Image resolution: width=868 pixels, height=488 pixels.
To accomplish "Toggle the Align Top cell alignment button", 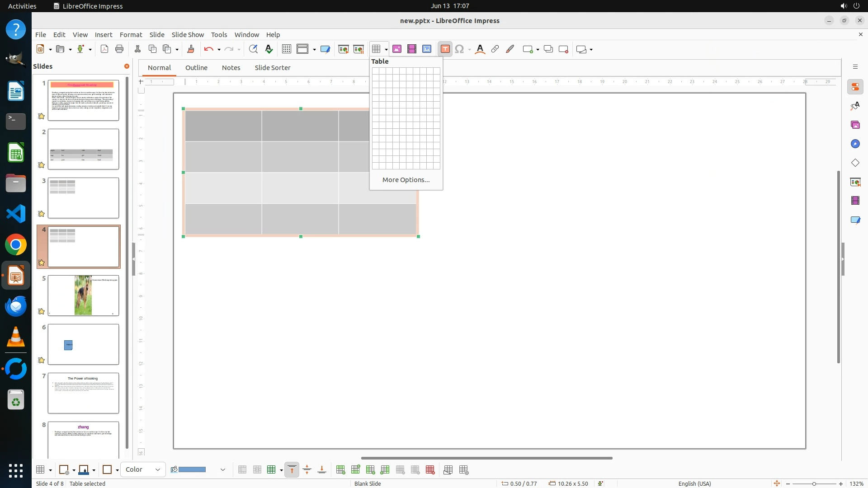I will point(292,470).
